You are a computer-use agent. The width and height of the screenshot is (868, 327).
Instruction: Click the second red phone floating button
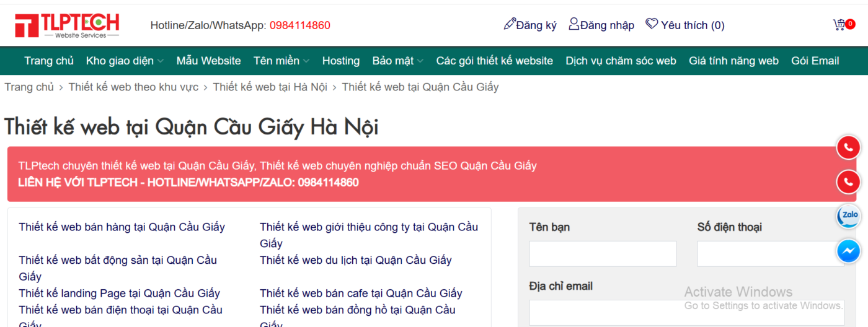pos(848,182)
